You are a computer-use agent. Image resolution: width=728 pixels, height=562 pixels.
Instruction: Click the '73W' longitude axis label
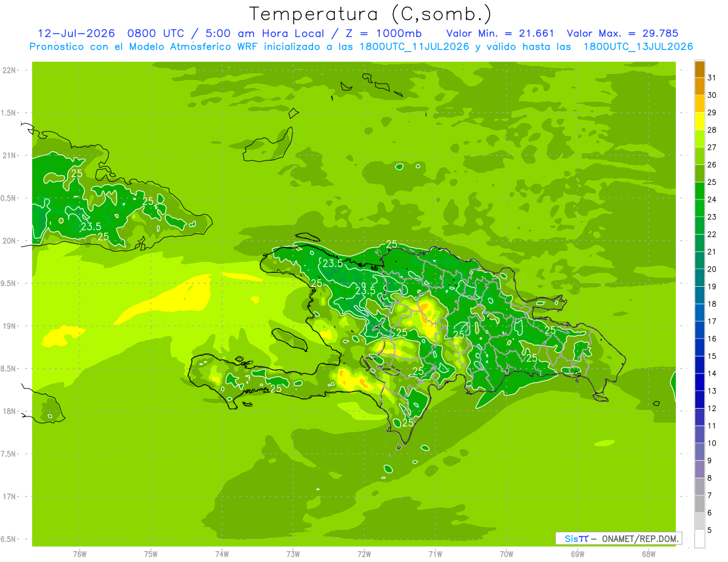pyautogui.click(x=293, y=554)
